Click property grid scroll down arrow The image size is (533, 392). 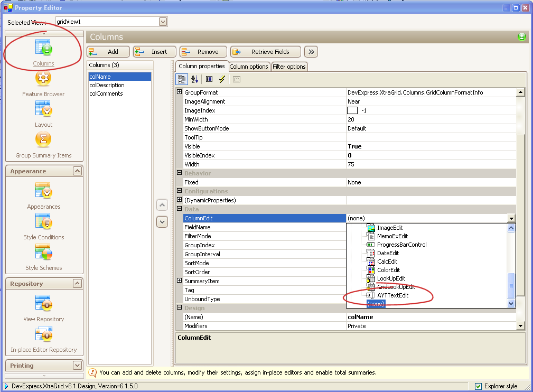520,326
